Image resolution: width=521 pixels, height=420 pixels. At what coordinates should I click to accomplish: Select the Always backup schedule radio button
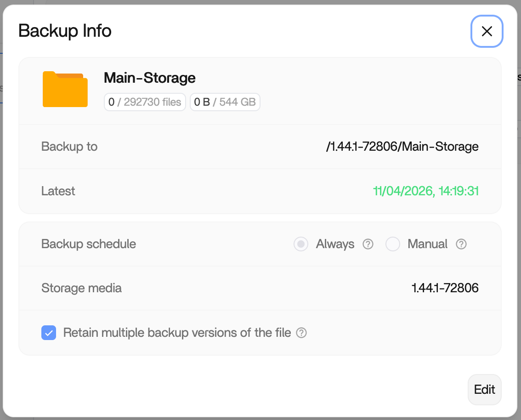301,244
